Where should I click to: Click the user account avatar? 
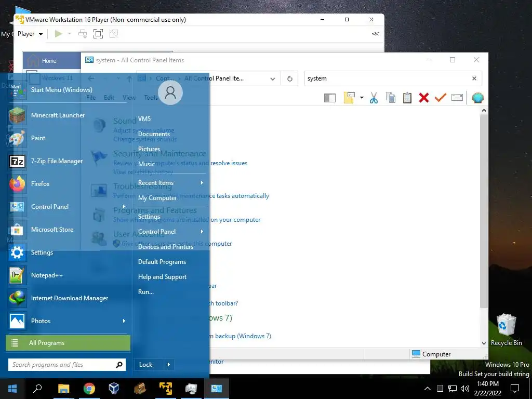(x=170, y=92)
